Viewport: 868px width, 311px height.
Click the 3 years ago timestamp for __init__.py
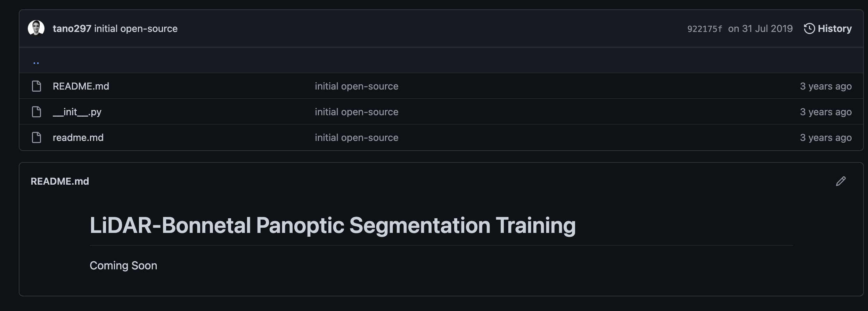tap(826, 112)
